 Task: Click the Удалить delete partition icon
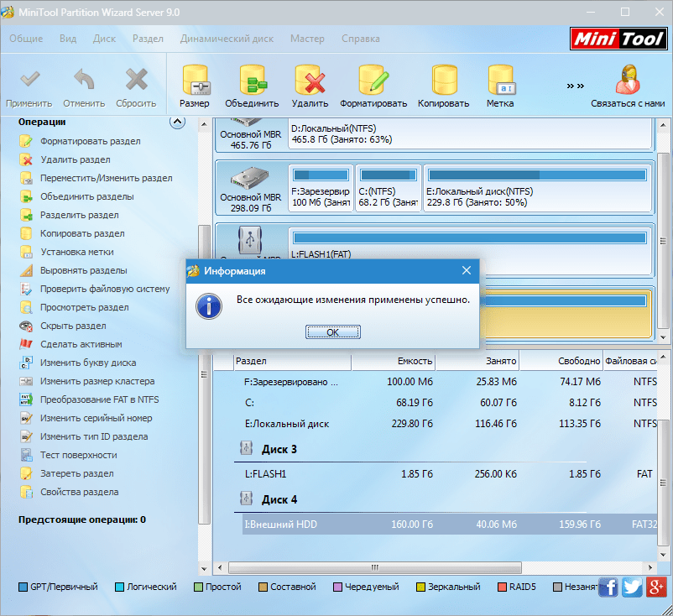(310, 82)
